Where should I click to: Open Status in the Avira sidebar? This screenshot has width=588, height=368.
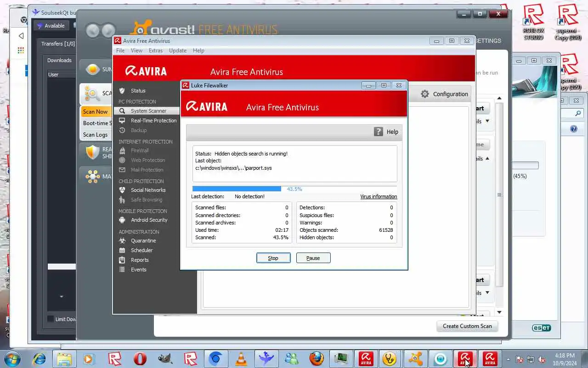pos(138,91)
